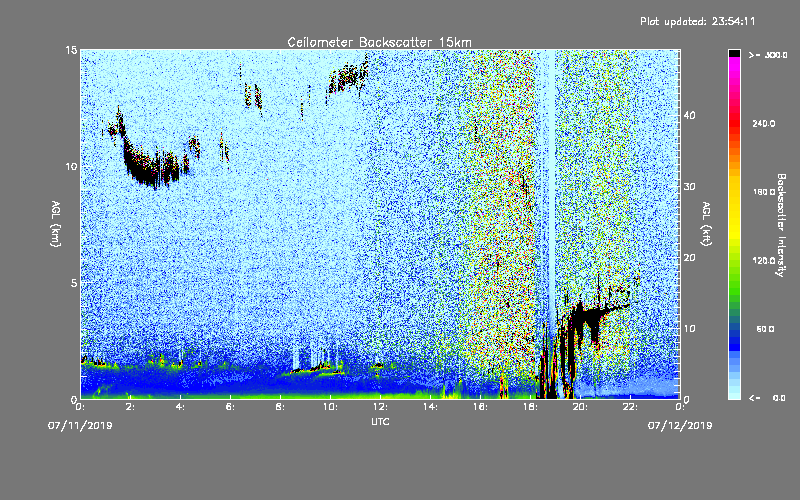Click the '180.0' colorbar label
The width and height of the screenshot is (800, 500).
(764, 192)
